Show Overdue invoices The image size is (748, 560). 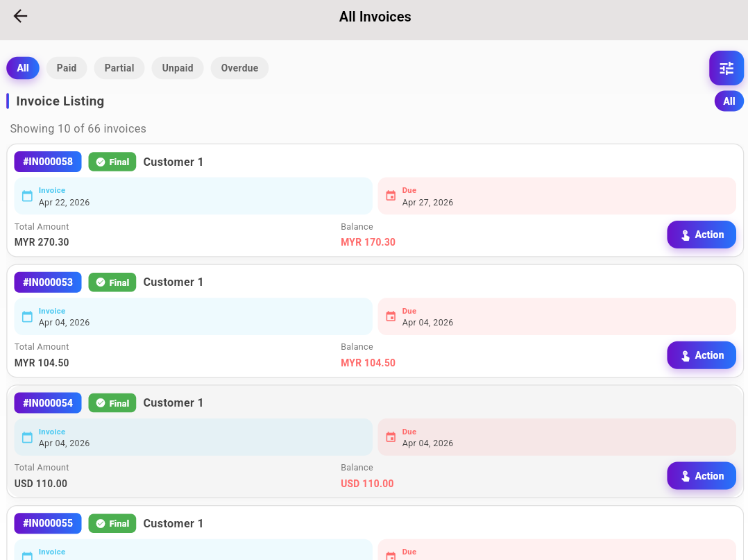pos(239,68)
